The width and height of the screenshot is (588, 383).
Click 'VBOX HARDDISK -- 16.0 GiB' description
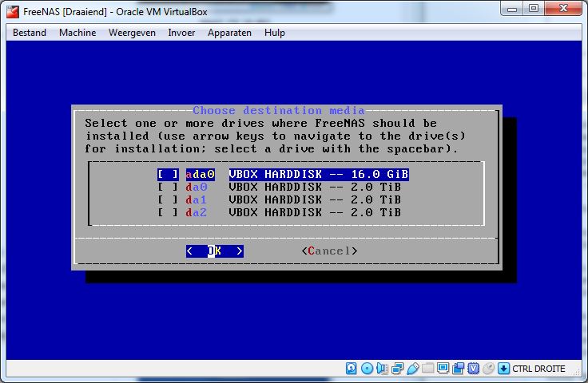[x=319, y=174]
